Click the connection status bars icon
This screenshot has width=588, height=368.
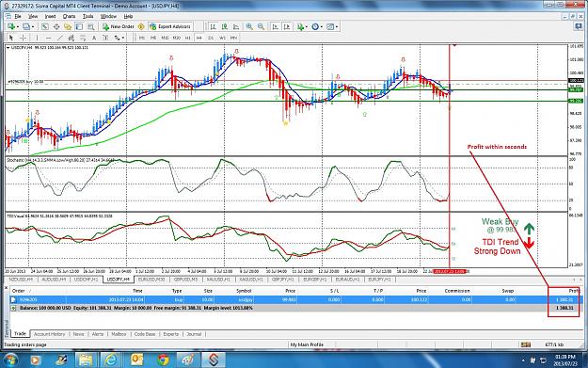click(x=525, y=344)
